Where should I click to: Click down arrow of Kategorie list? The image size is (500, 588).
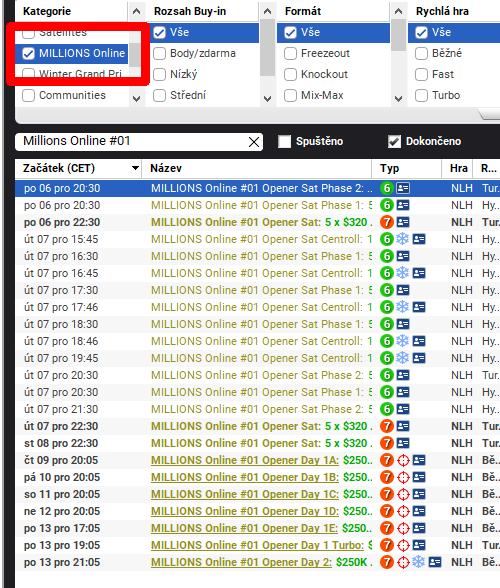coord(137,99)
